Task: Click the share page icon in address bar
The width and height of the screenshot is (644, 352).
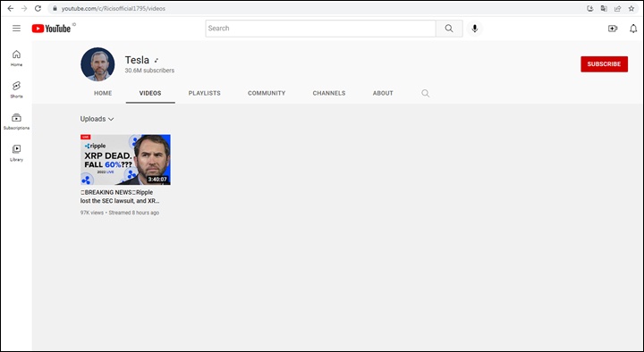Action: [x=617, y=8]
